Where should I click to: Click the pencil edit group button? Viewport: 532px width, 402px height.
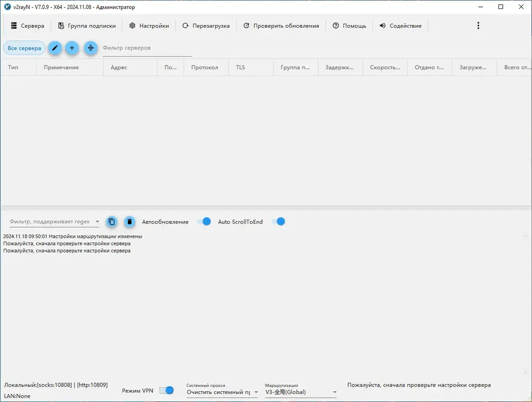coord(55,48)
